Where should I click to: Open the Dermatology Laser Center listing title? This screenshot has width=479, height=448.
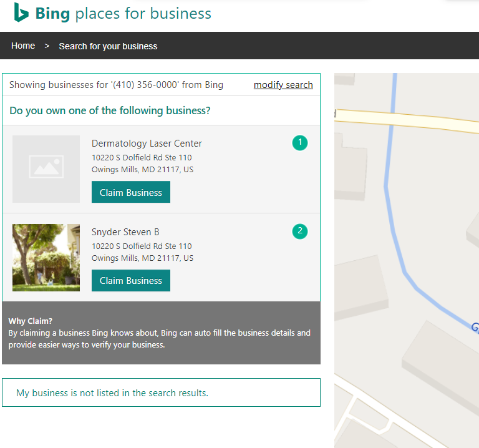tap(147, 144)
